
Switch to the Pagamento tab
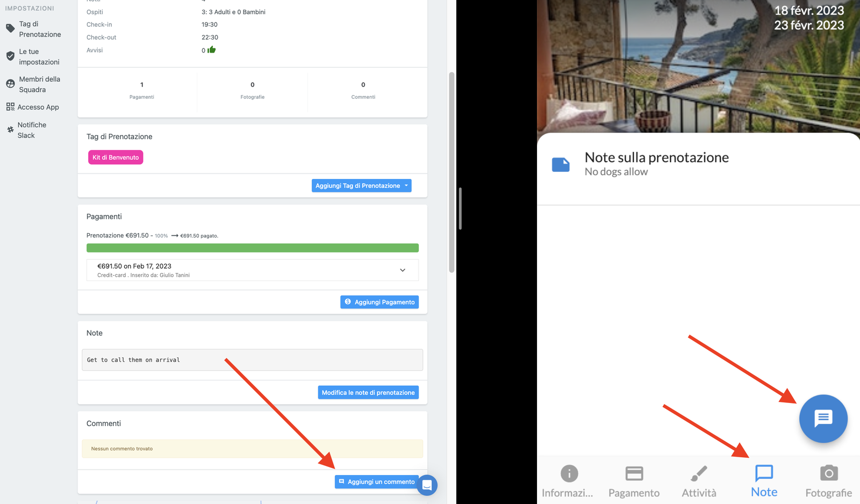coord(634,481)
